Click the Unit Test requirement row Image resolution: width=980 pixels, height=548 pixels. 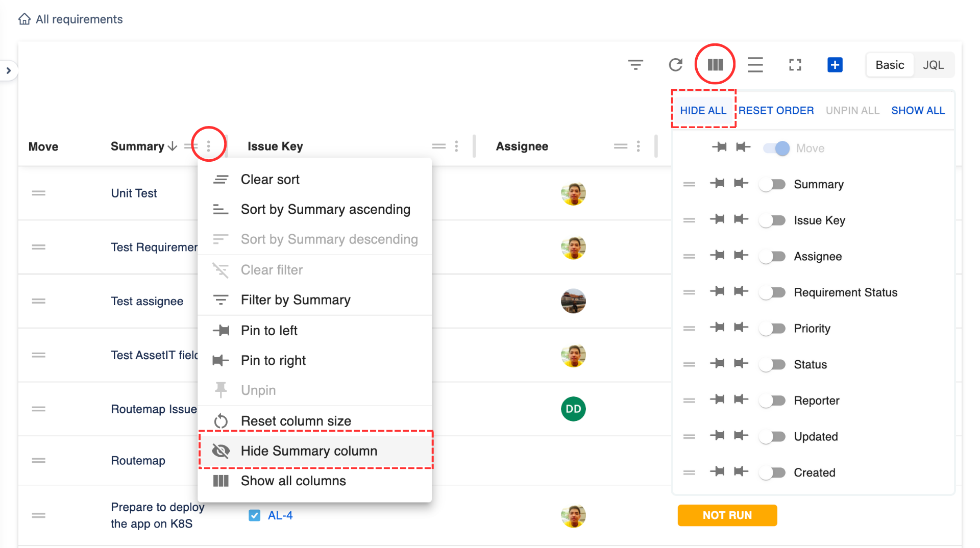134,193
